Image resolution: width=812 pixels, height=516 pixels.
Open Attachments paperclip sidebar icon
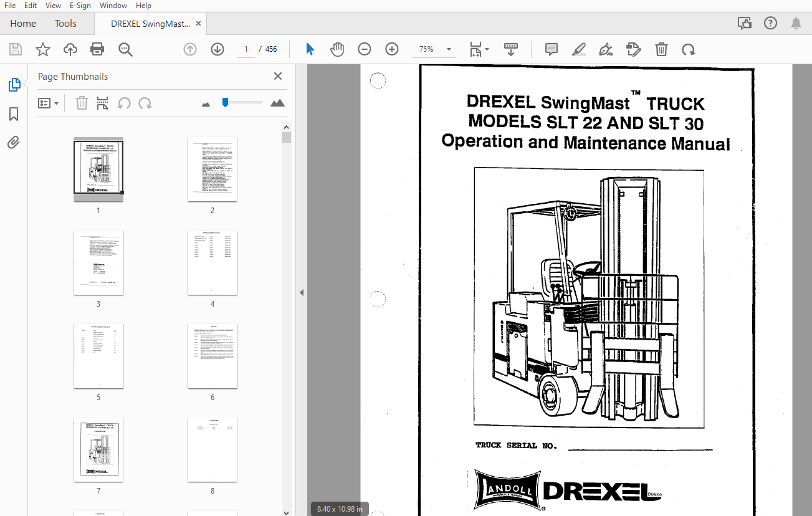pos(14,143)
